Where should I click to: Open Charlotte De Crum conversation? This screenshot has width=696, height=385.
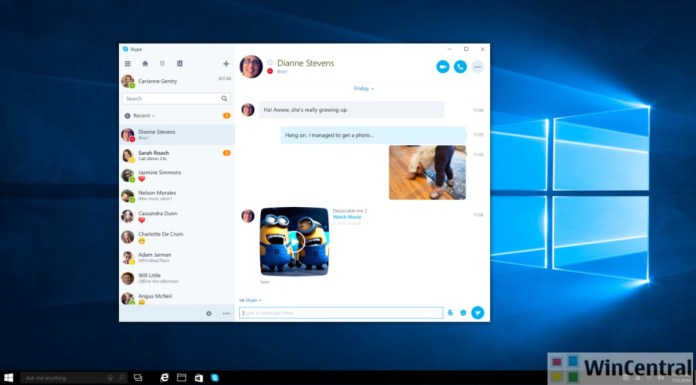(177, 237)
